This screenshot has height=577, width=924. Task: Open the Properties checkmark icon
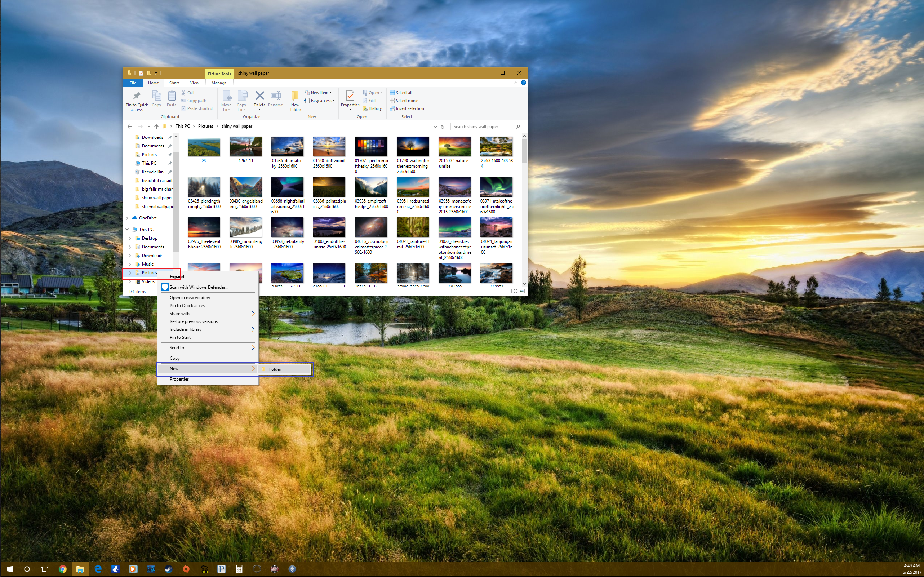pyautogui.click(x=350, y=96)
